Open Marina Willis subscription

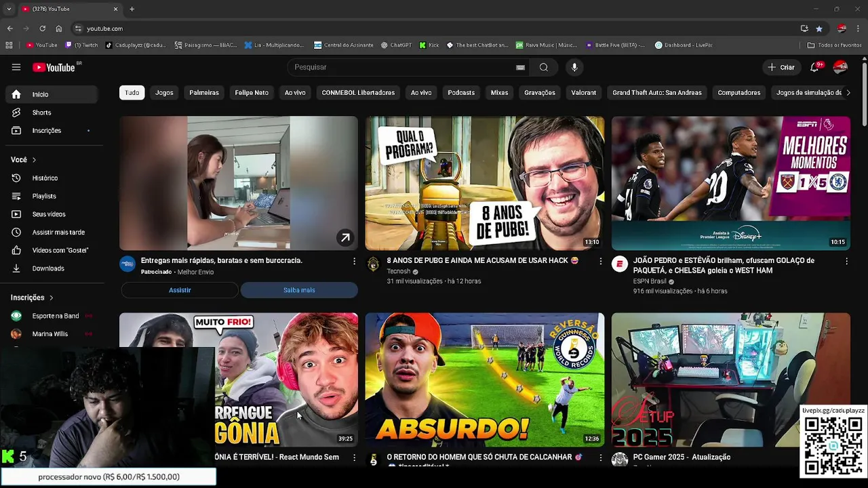point(52,334)
